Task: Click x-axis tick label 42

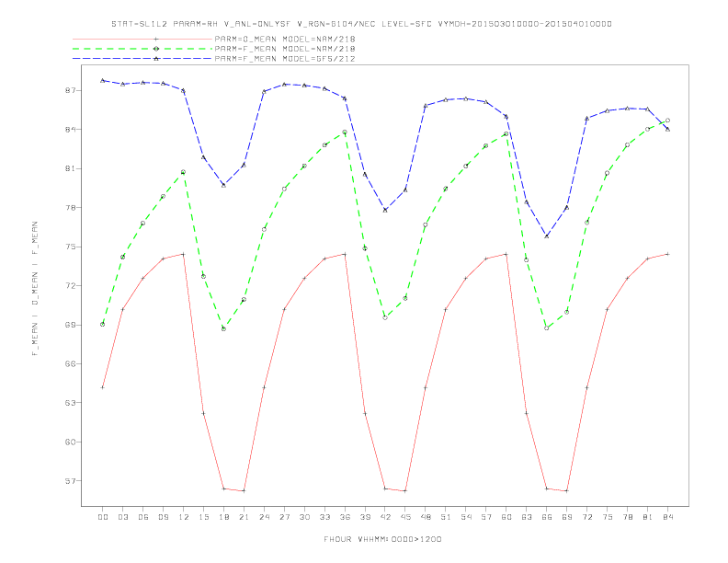Action: pyautogui.click(x=385, y=517)
